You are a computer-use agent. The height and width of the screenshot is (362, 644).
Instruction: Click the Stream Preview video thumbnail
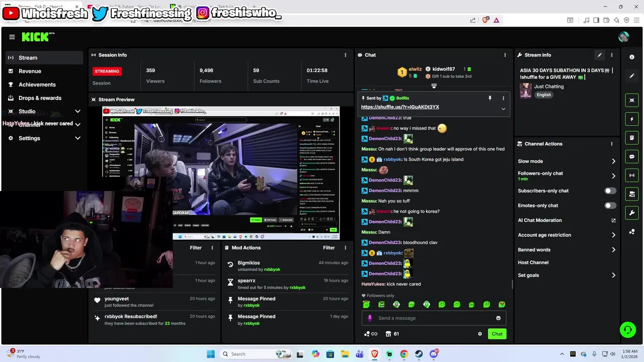(221, 173)
